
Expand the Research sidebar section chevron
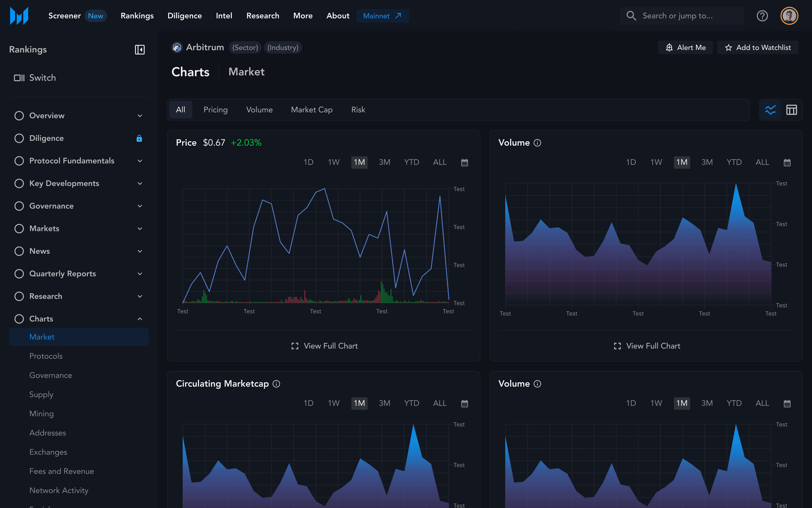pos(140,296)
